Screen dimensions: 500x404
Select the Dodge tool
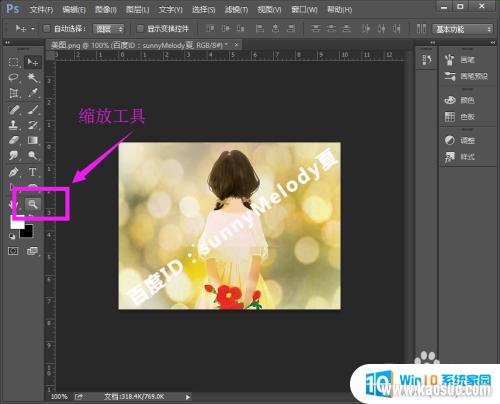click(33, 155)
